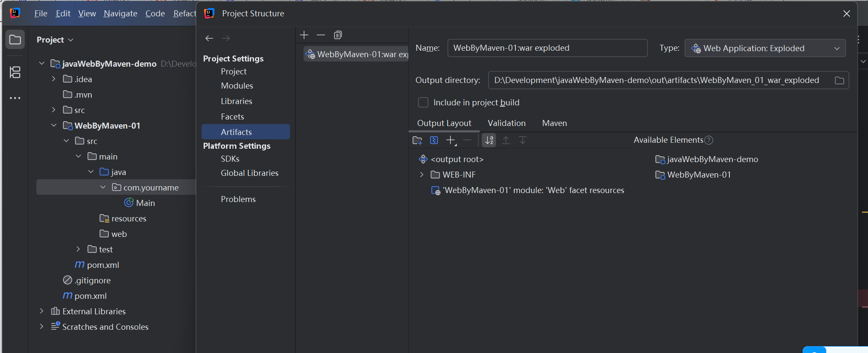
Task: Open the Code menu
Action: [x=155, y=13]
